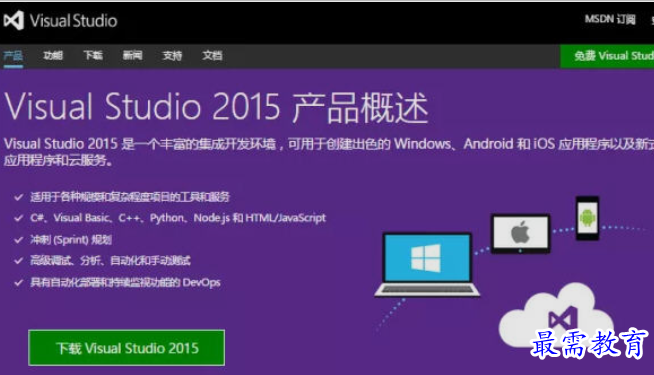
Task: Open the 文档 navigation tab
Action: [x=212, y=55]
